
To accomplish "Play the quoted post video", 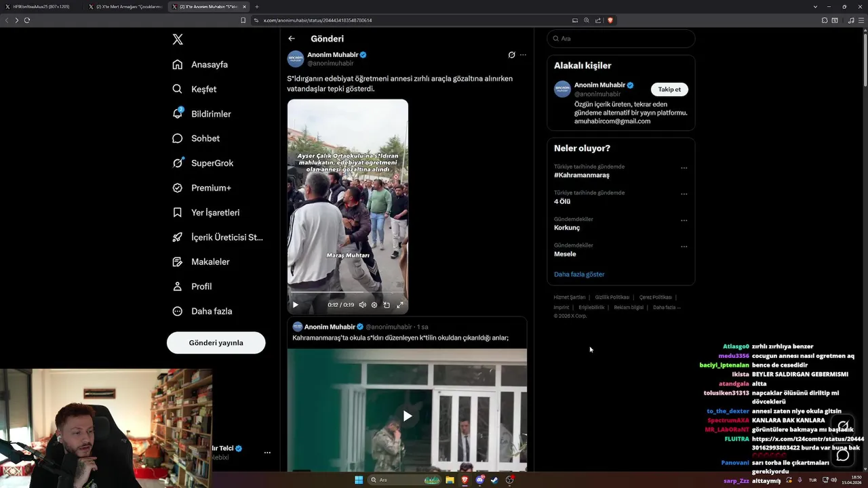I will point(408,416).
